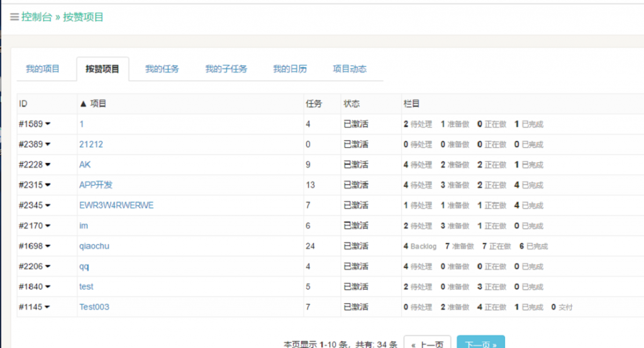Switch to the 我的任务 tab
The image size is (644, 348).
[x=162, y=69]
